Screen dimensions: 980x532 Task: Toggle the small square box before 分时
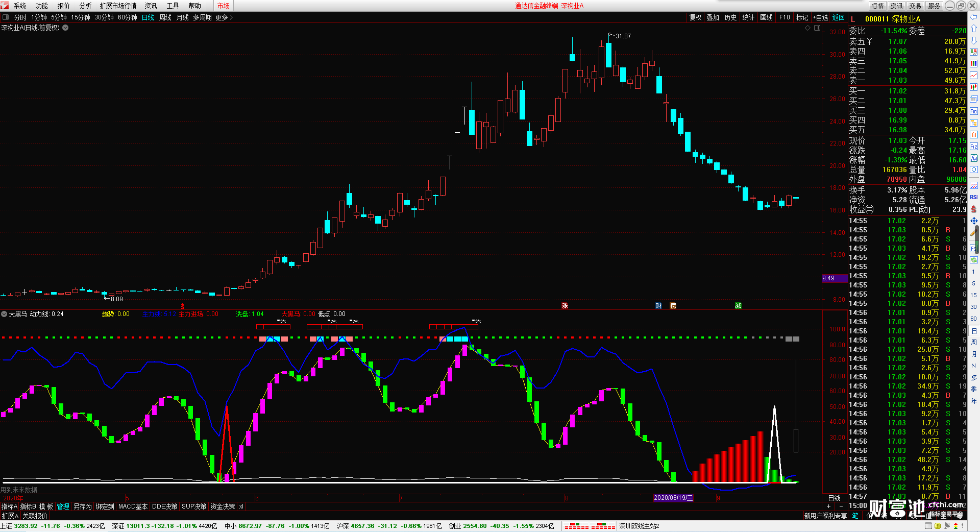pos(6,17)
